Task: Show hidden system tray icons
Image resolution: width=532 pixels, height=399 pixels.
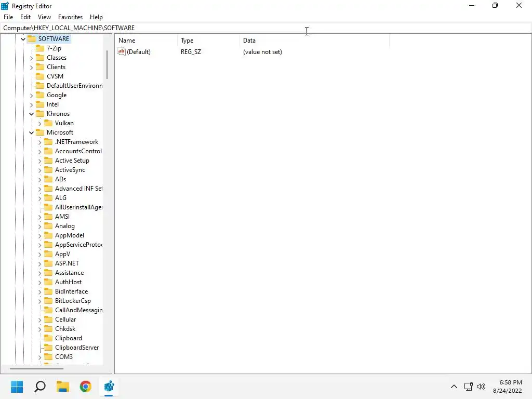Action: click(454, 387)
